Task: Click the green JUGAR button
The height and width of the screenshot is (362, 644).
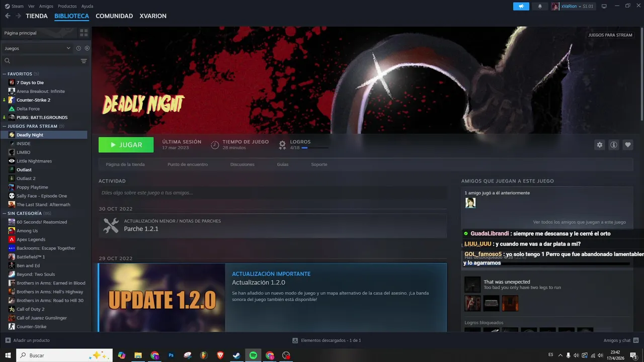Action: (126, 145)
